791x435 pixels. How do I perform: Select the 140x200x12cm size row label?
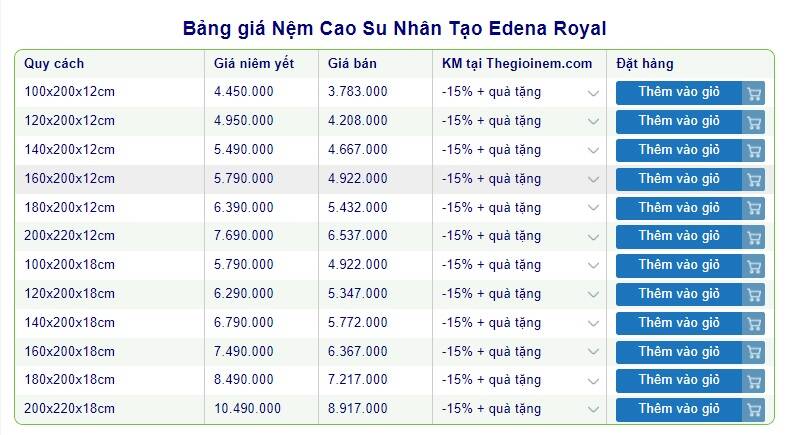coord(70,150)
